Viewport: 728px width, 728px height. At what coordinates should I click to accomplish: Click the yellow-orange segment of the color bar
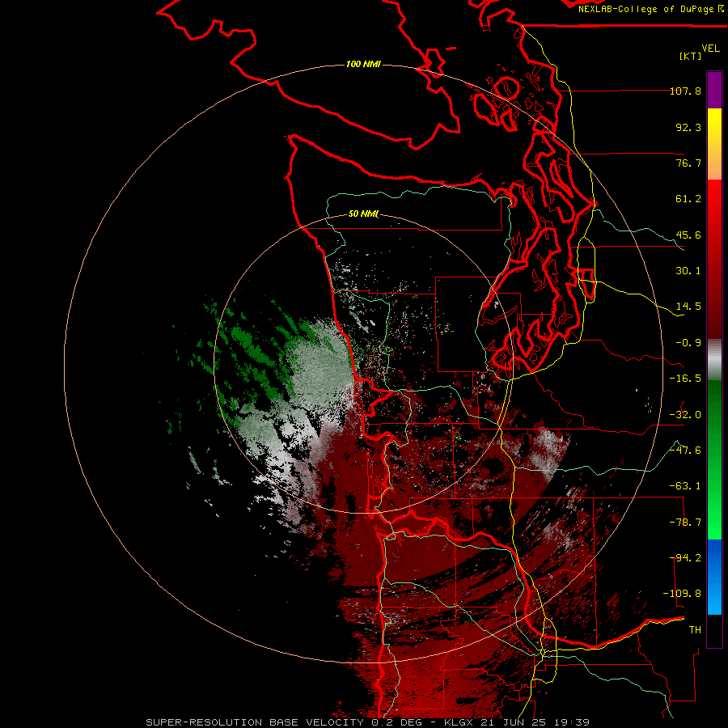tap(714, 144)
